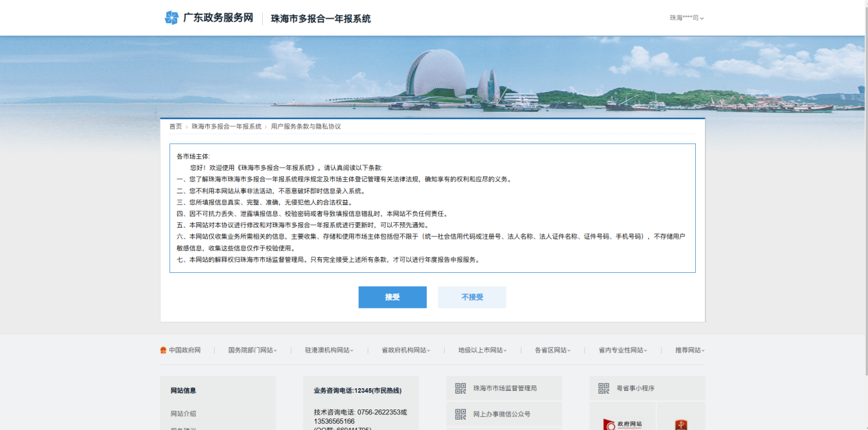
Task: Select 珠海市多报合一年报系统 breadcrumb item
Action: [226, 127]
